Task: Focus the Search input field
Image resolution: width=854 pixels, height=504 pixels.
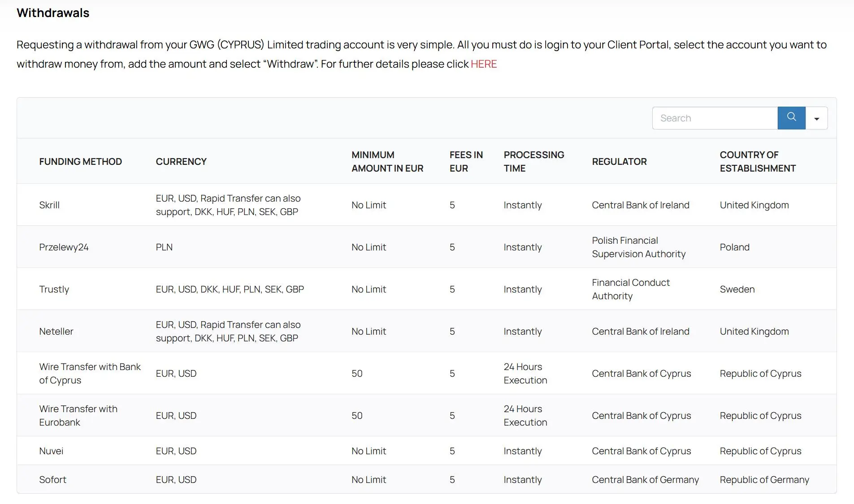Action: tap(715, 118)
